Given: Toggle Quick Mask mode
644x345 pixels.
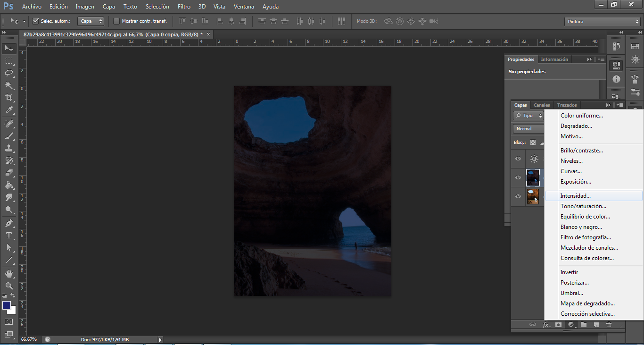Looking at the screenshot, I should click(x=9, y=322).
